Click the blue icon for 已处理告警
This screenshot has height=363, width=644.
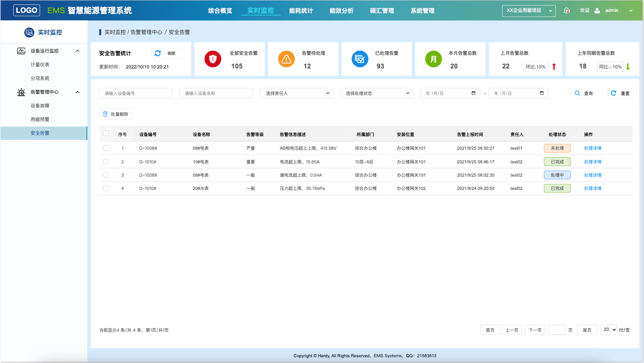pos(360,59)
